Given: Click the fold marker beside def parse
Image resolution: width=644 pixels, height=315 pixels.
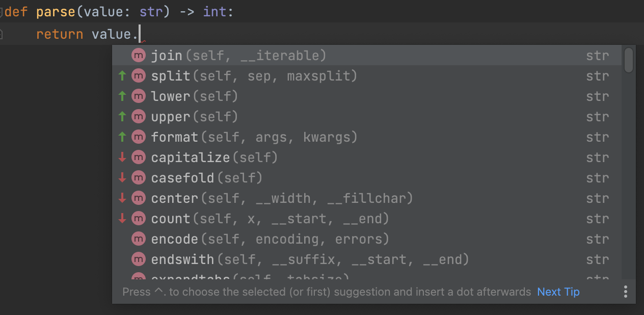Looking at the screenshot, I should 2,12.
